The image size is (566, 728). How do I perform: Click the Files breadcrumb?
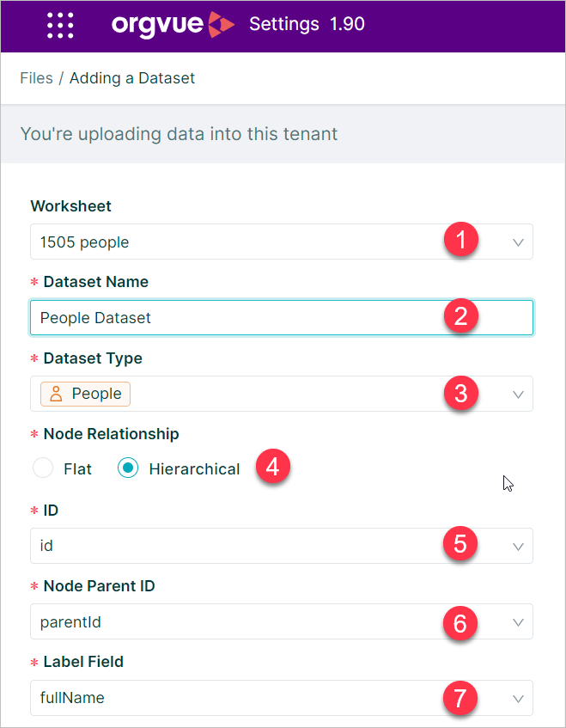(x=36, y=77)
